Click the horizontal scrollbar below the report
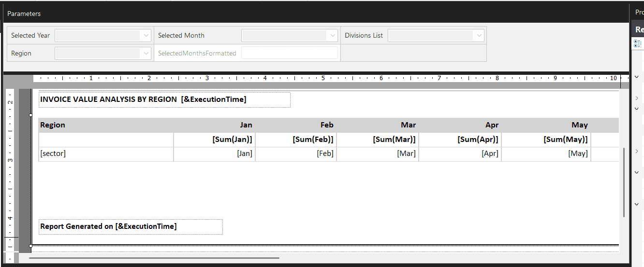The image size is (644, 267). (x=154, y=258)
